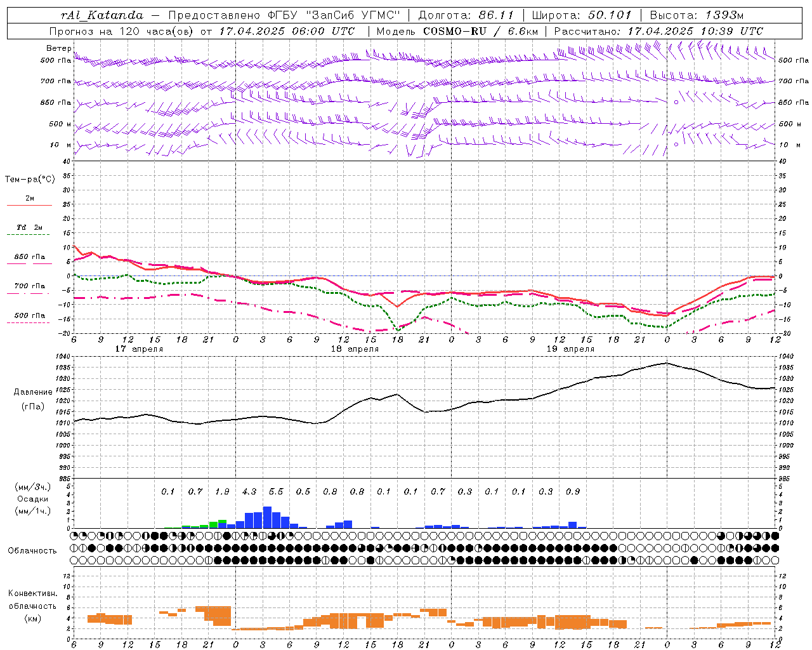The image size is (812, 650).
Task: Click the 18 апреля date label
Action: [355, 349]
